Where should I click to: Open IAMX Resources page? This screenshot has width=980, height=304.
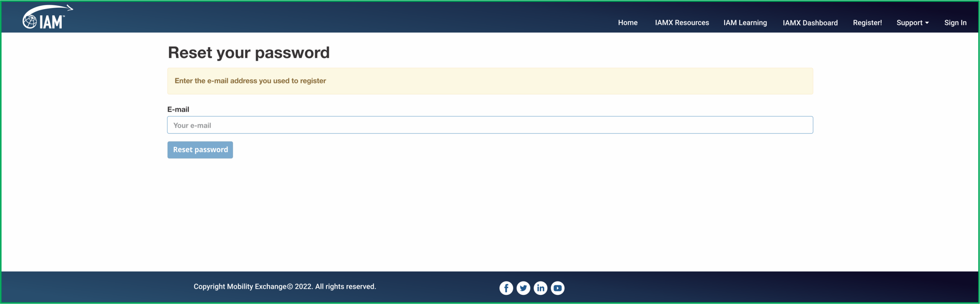click(x=682, y=23)
